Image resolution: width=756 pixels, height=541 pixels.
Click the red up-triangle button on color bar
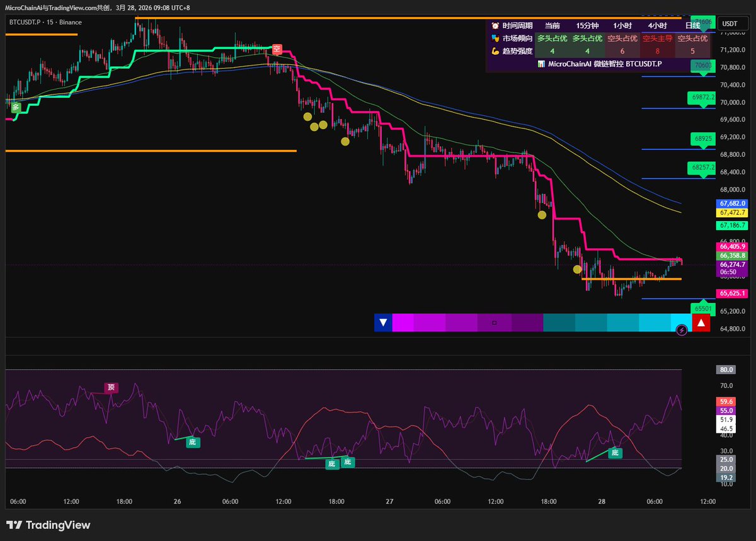701,323
